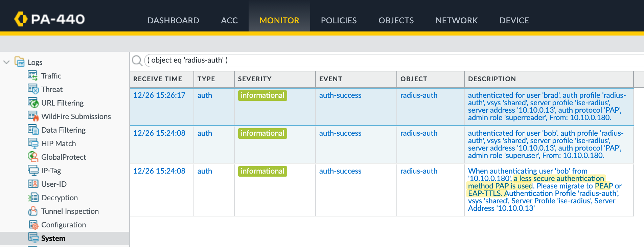Image resolution: width=644 pixels, height=247 pixels.
Task: Switch to the POLICIES tab
Action: click(339, 20)
